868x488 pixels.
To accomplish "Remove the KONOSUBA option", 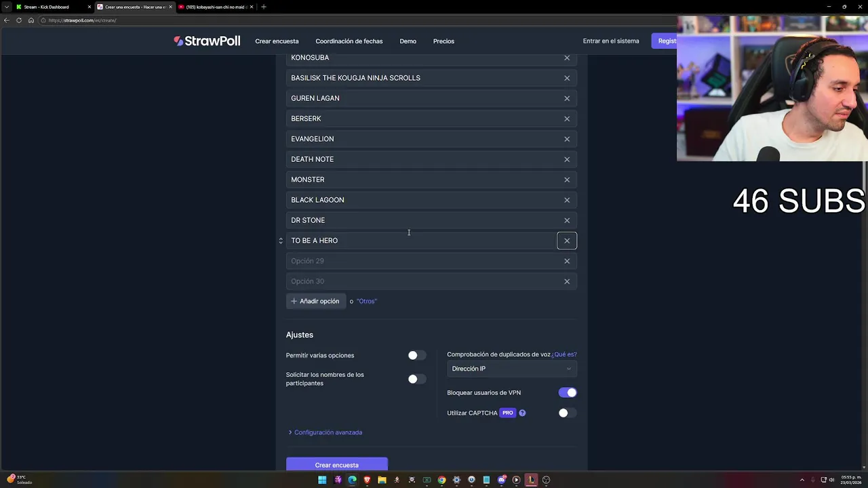I will (x=567, y=58).
